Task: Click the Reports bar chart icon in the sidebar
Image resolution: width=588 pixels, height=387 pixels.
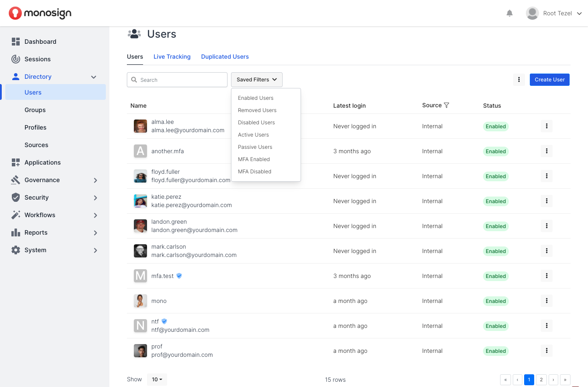Action: 16,232
